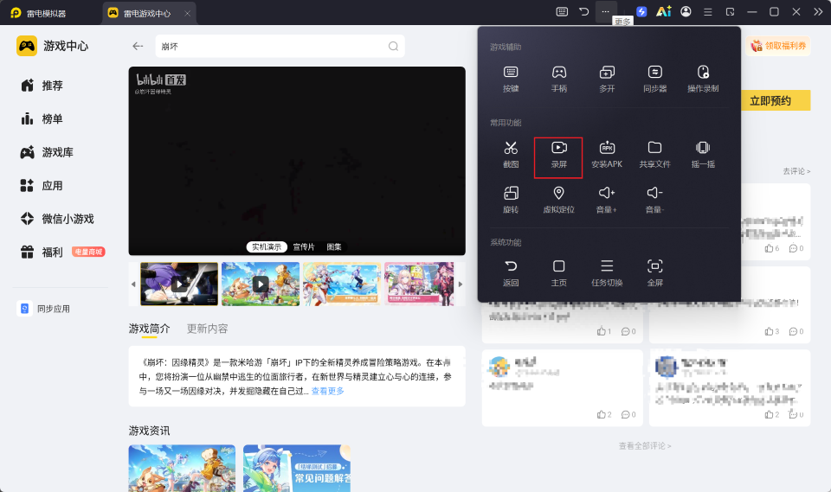
Task: Open 榜单 rankings in the sidebar
Action: [x=42, y=119]
